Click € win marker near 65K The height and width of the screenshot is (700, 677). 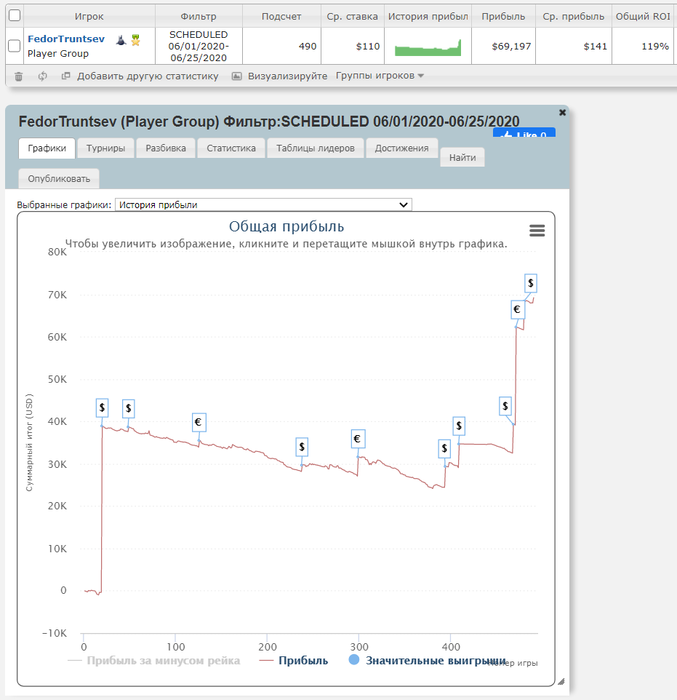click(518, 309)
